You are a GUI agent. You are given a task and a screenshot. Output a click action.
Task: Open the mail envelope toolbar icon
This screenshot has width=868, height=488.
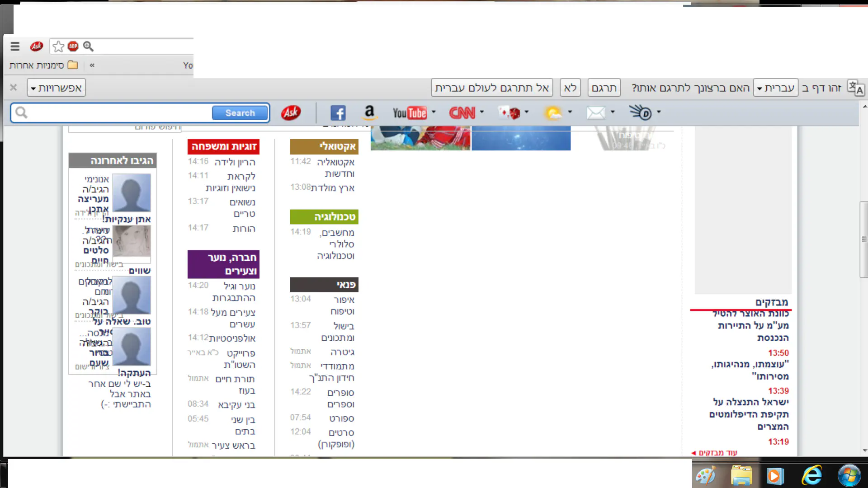tap(595, 113)
